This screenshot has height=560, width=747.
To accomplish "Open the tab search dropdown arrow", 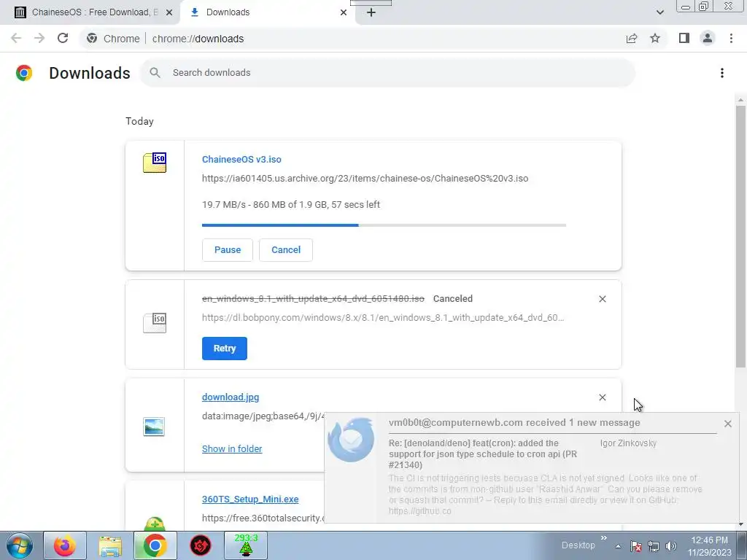I will [x=659, y=12].
